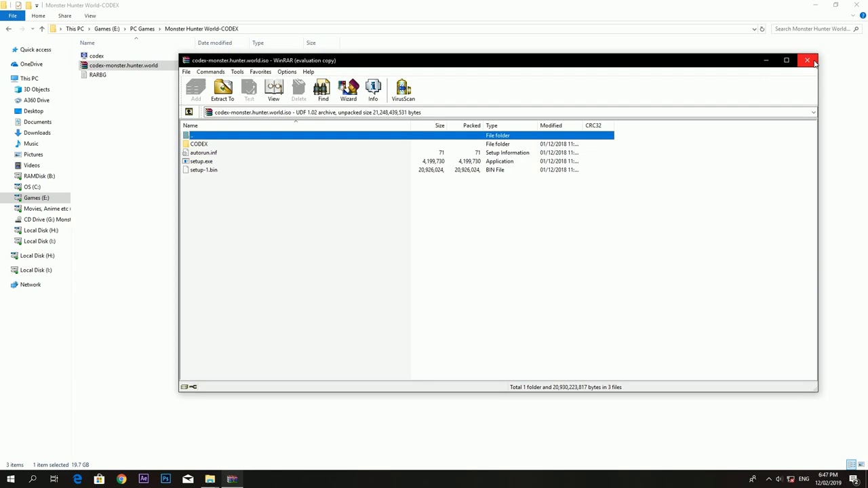This screenshot has height=488, width=868.
Task: Refresh the Explorer folder view
Action: pyautogui.click(x=762, y=29)
